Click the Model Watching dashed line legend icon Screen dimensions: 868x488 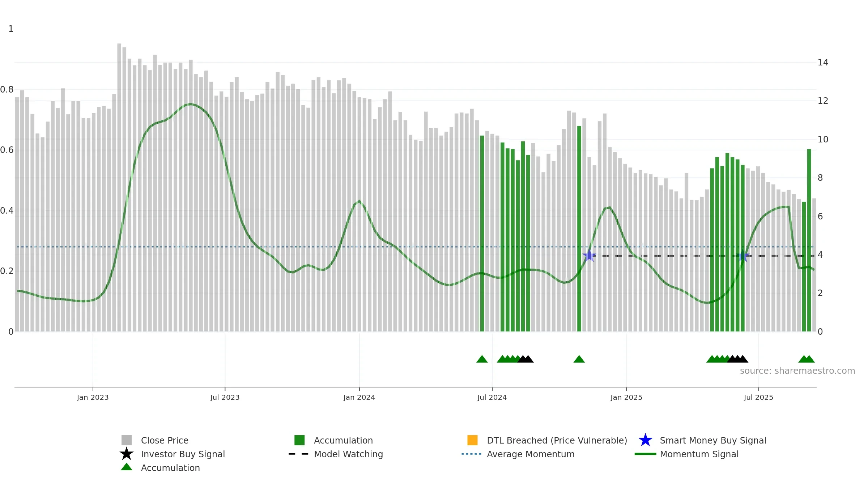(299, 454)
